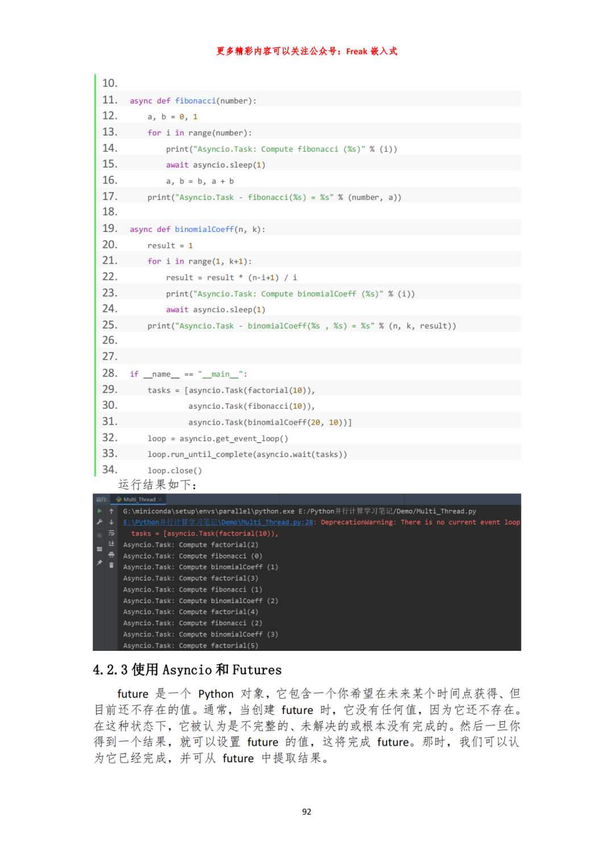Toggle soft-wrap in console output
This screenshot has width=614, height=868.
tap(111, 533)
